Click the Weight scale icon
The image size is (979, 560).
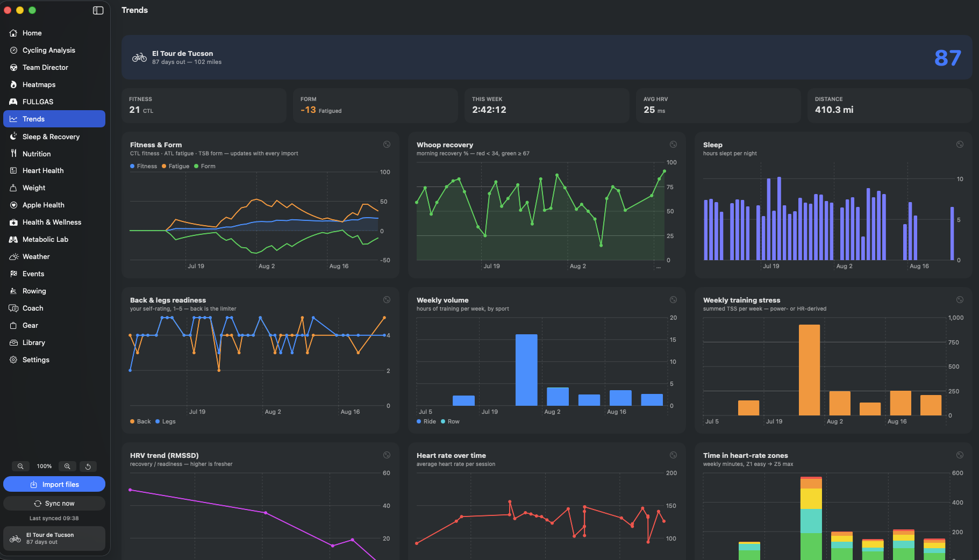coord(13,188)
